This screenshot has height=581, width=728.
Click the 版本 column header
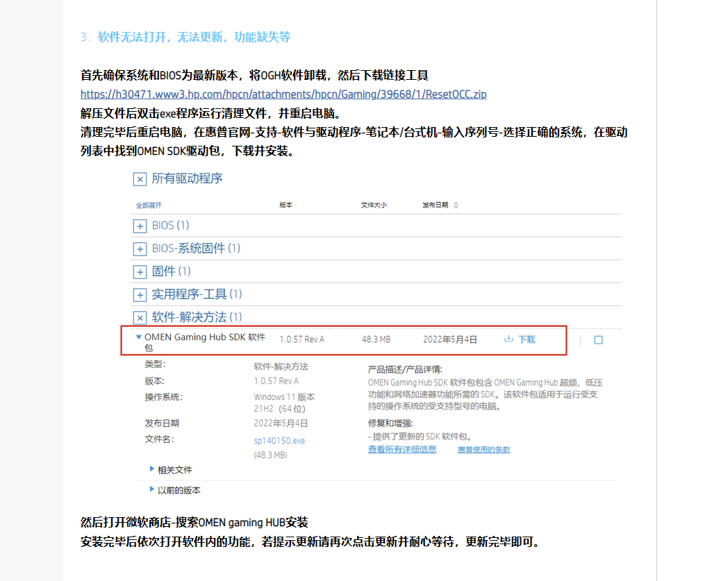click(286, 205)
